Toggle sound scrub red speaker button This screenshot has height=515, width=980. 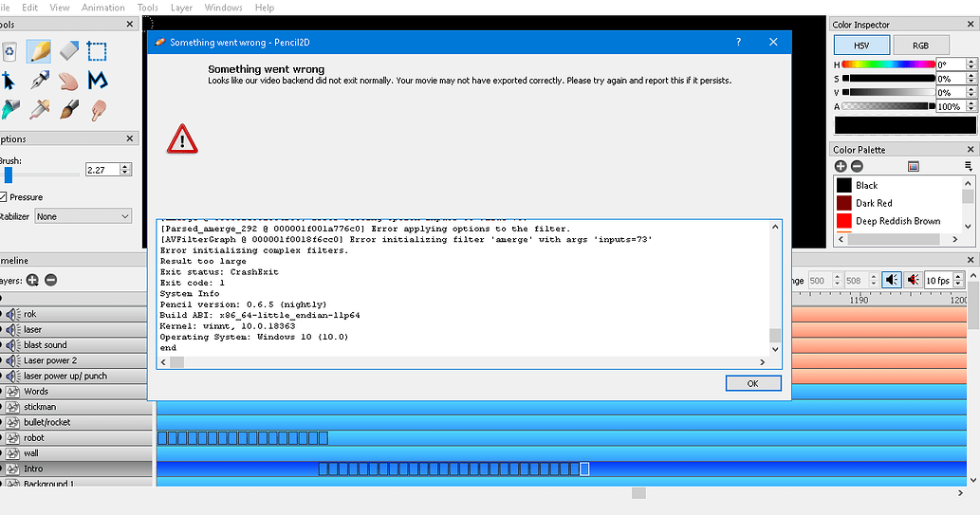point(914,280)
